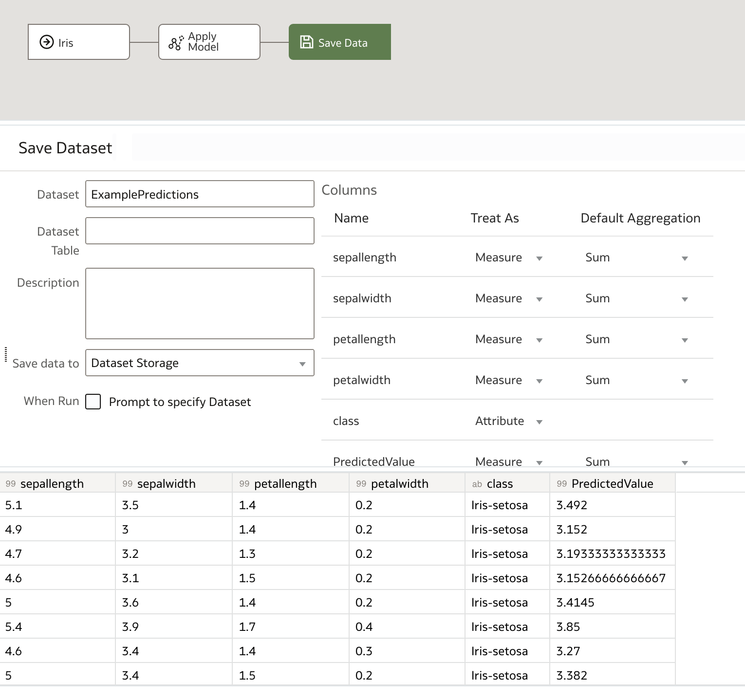The height and width of the screenshot is (700, 745).
Task: Open Default Aggregation dropdown for PredictedValue
Action: (685, 462)
